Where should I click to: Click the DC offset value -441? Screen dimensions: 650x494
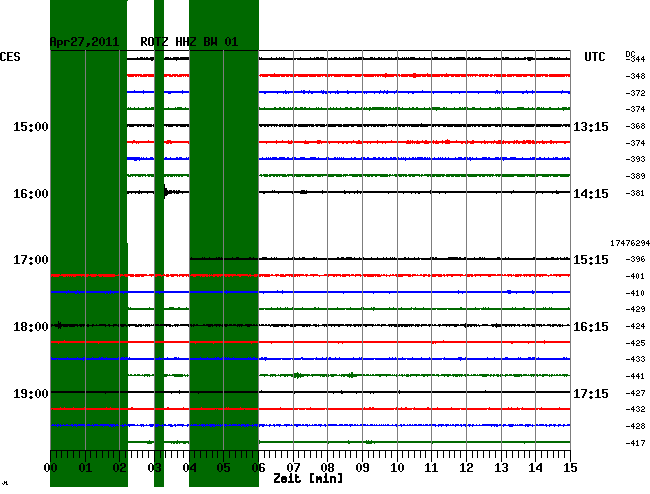[635, 376]
